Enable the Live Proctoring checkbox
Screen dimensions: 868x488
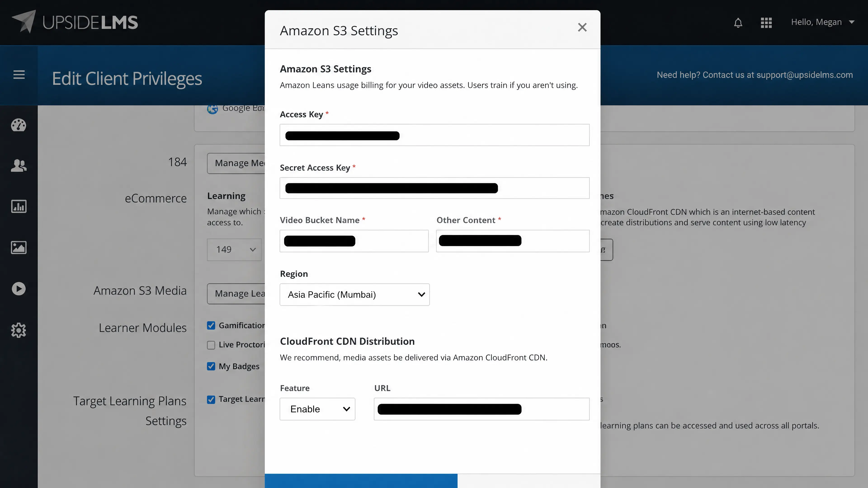click(211, 345)
